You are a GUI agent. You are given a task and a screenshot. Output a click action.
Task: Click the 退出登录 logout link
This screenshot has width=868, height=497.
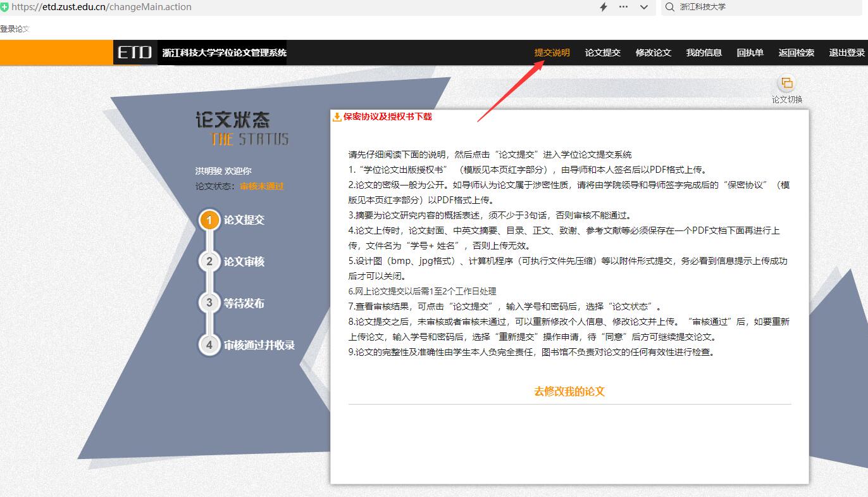click(x=846, y=53)
